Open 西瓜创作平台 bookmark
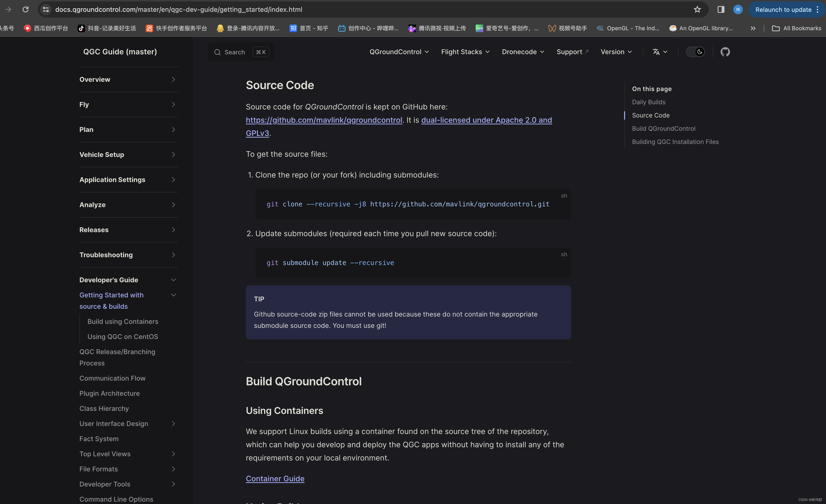Image resolution: width=826 pixels, height=504 pixels. [x=46, y=28]
